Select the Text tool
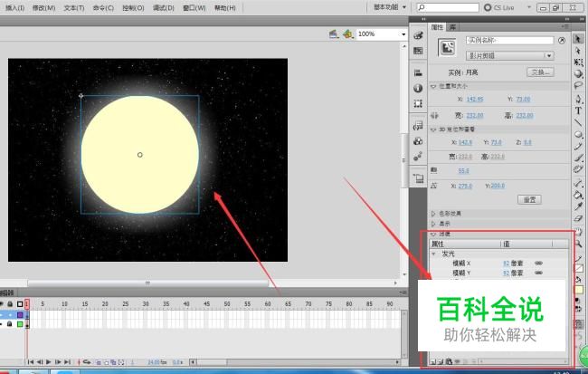Image resolution: width=588 pixels, height=374 pixels. tap(578, 110)
